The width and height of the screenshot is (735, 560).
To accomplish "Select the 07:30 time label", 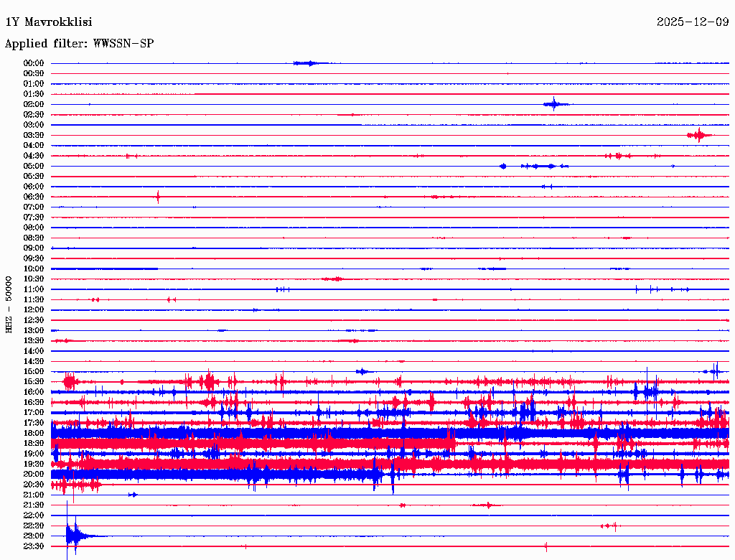I will click(x=34, y=218).
